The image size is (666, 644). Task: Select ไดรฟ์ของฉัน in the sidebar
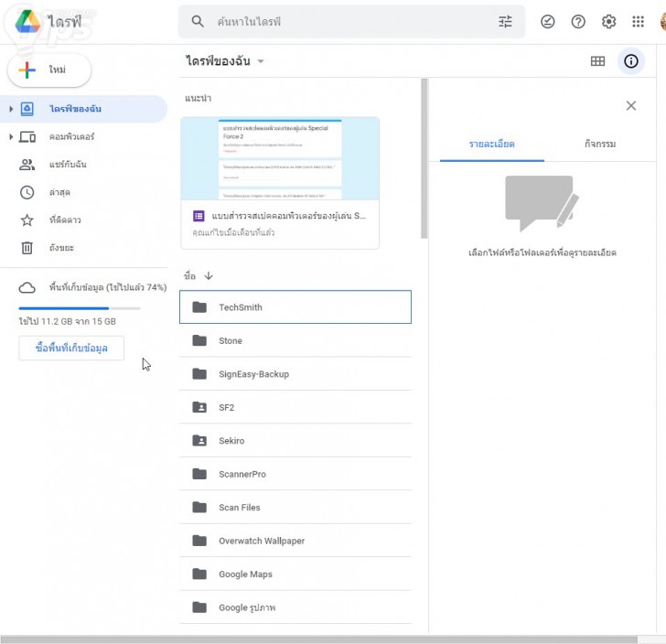pyautogui.click(x=83, y=109)
